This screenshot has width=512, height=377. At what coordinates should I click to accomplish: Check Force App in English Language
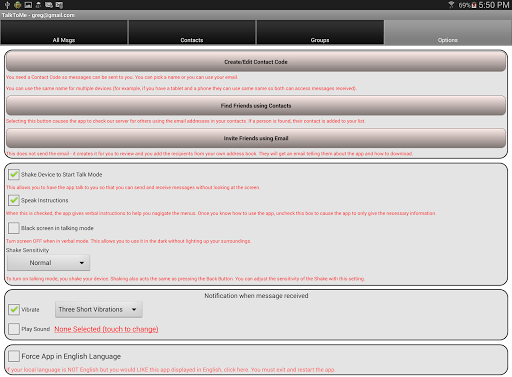pos(14,356)
